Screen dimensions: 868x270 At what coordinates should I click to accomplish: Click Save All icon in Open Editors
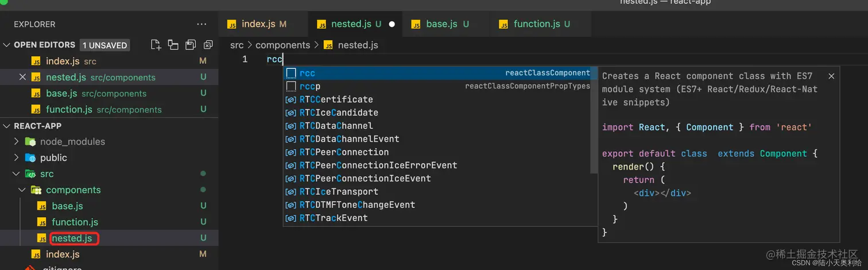[191, 45]
